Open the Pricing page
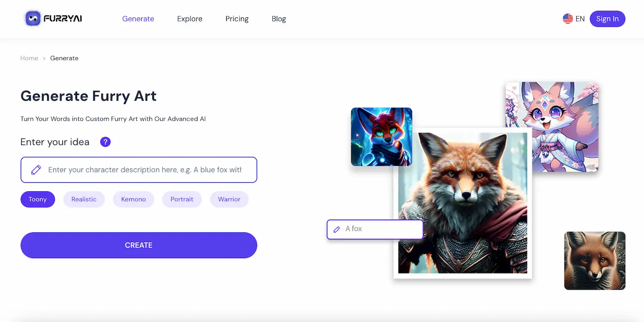644x322 pixels. 237,18
